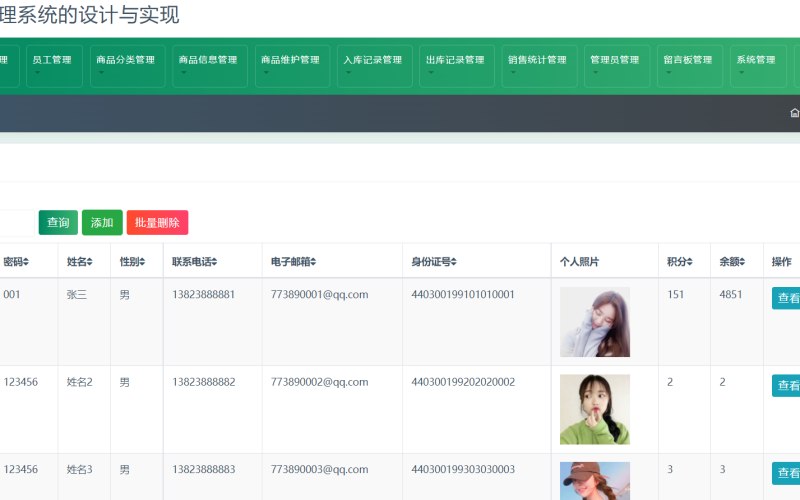Select name cell 姓名3
Screen dimensions: 800x500
point(80,469)
